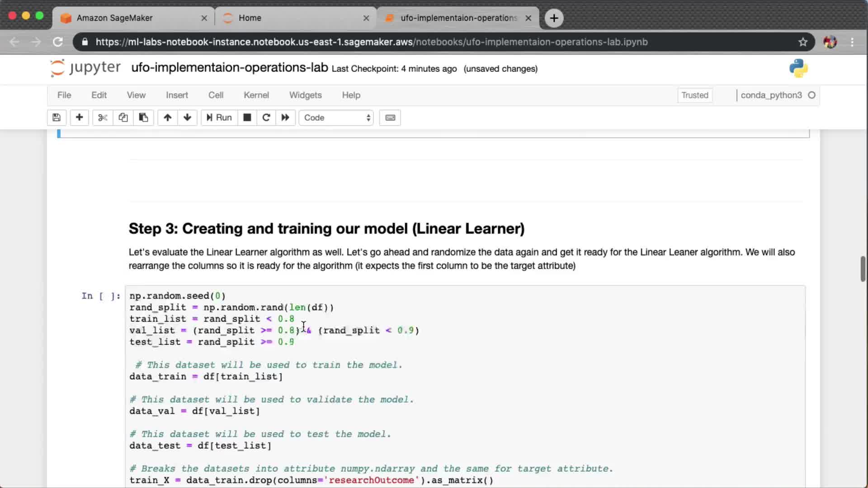868x488 pixels.
Task: Toggle the Trusted notebook indicator
Action: coord(695,95)
